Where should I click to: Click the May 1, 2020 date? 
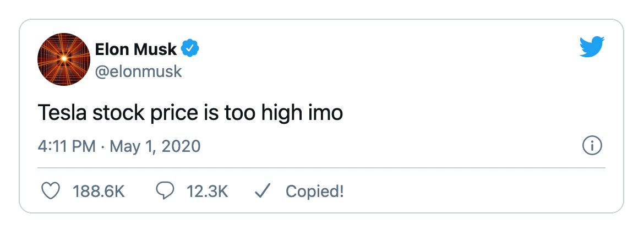(x=155, y=147)
